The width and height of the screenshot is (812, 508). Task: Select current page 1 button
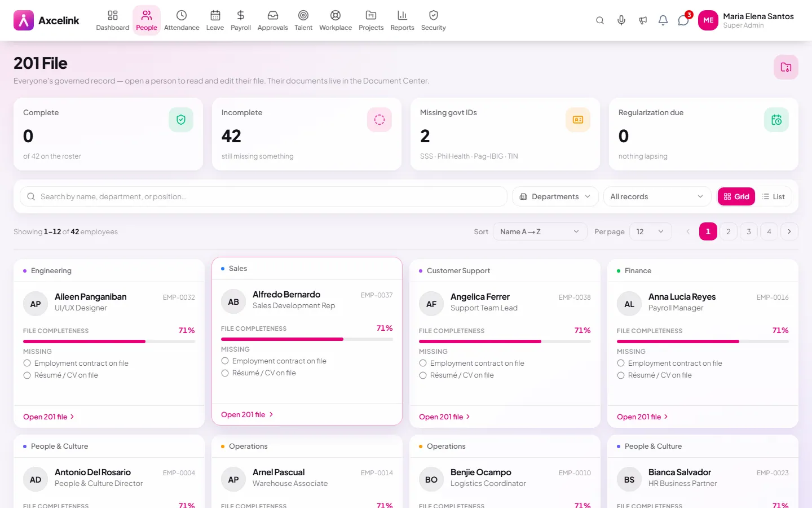coord(708,231)
